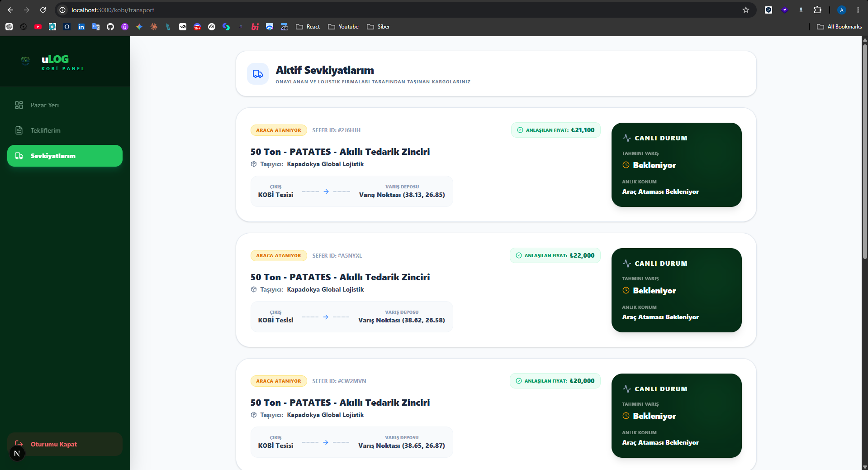Open the red bi bookmark

tap(255, 27)
